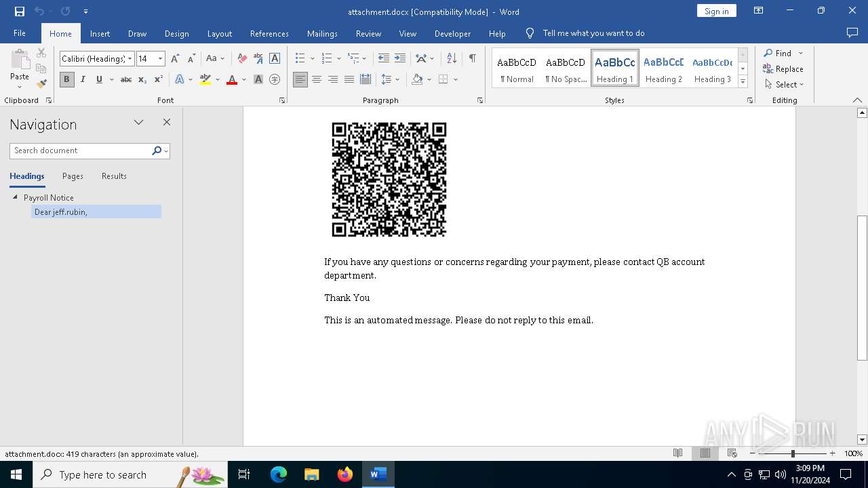
Task: Click the Text Effects glowing A icon
Action: 180,79
